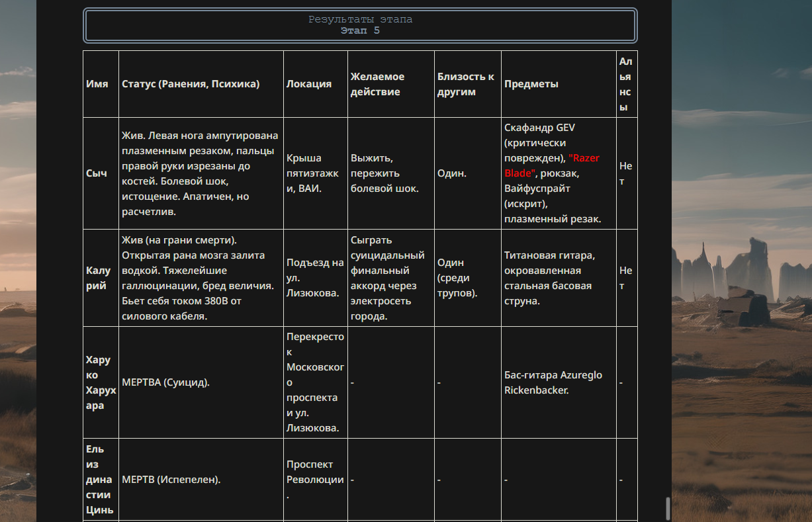Click Ель из династии Цинь cell
The width and height of the screenshot is (812, 522).
(101, 479)
